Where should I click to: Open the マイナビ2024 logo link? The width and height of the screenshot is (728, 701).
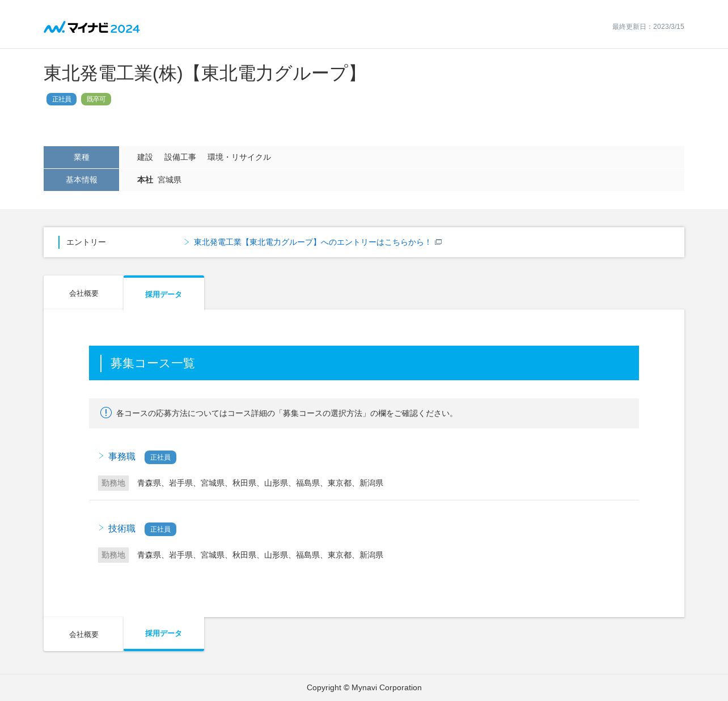click(x=92, y=27)
